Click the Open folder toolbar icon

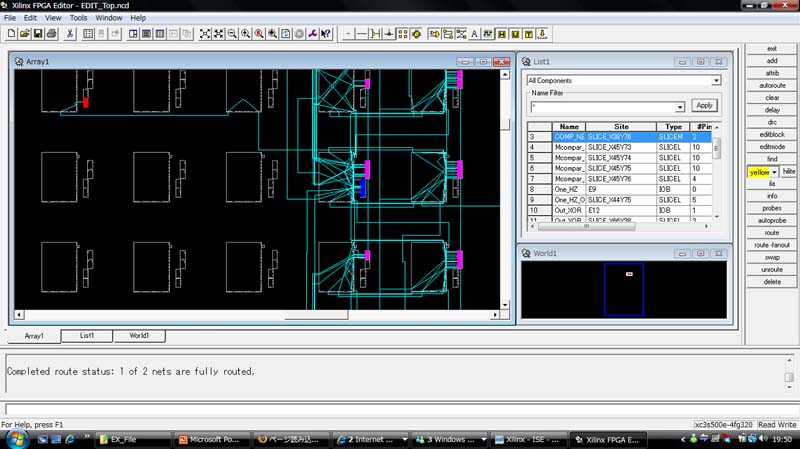[x=24, y=34]
